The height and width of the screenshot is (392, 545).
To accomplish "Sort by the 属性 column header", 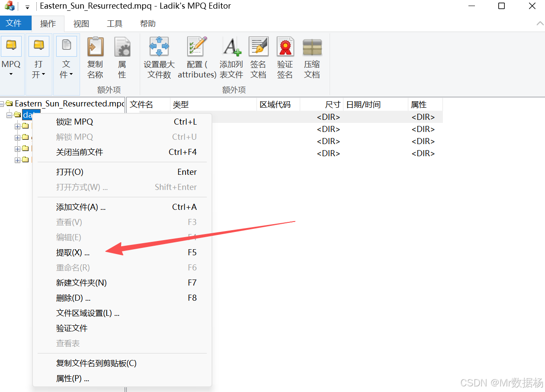I will click(425, 105).
